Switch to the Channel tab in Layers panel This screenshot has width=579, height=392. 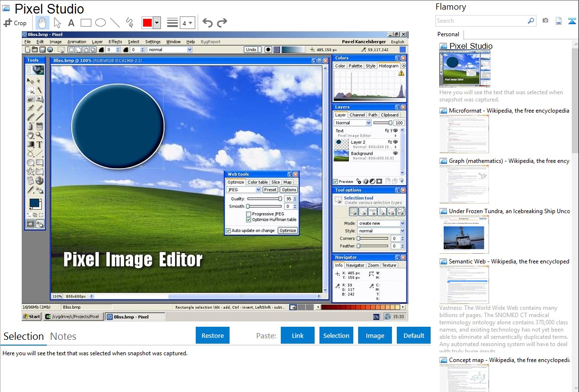pyautogui.click(x=357, y=115)
